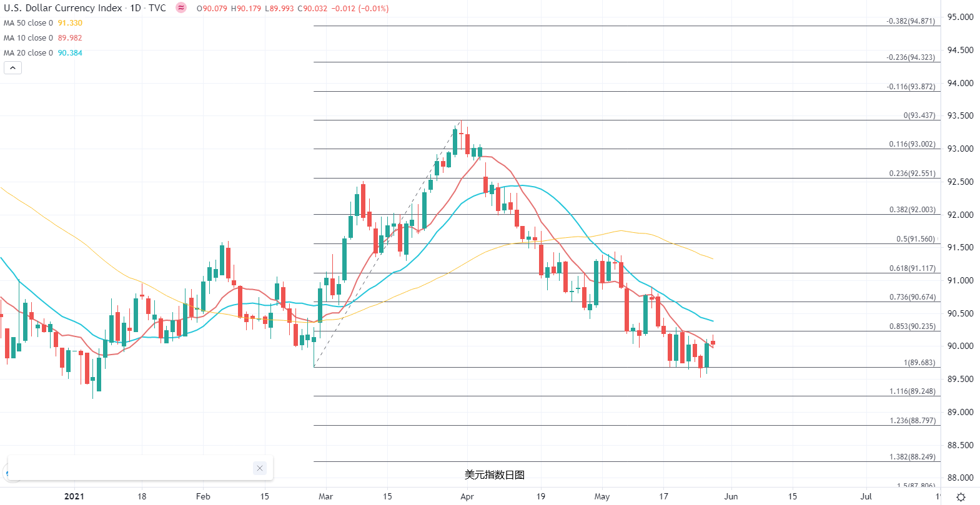Screen dimensions: 980x505
Task: Click 92.000 on the price axis
Action: click(x=960, y=215)
